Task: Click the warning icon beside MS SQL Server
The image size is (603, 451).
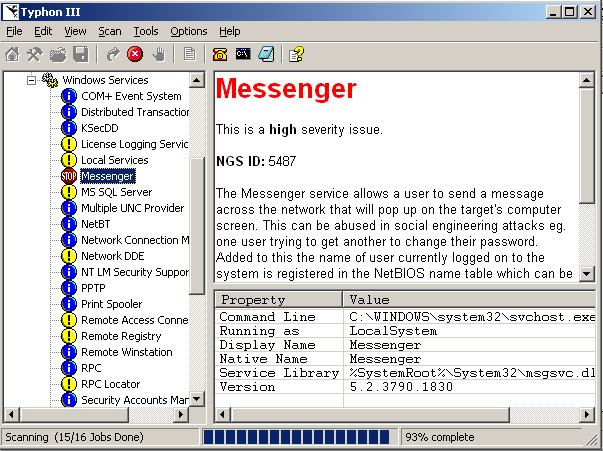Action: 69,192
